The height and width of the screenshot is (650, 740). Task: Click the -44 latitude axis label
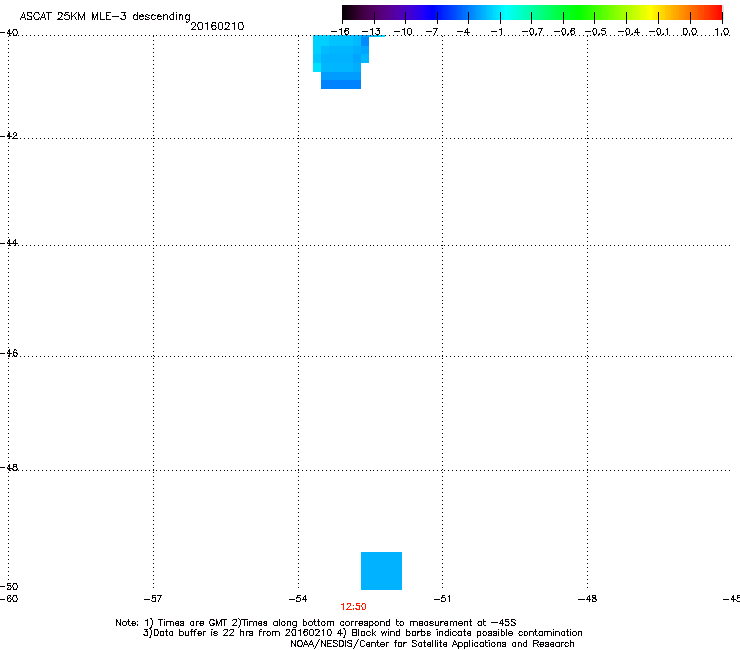click(x=9, y=243)
